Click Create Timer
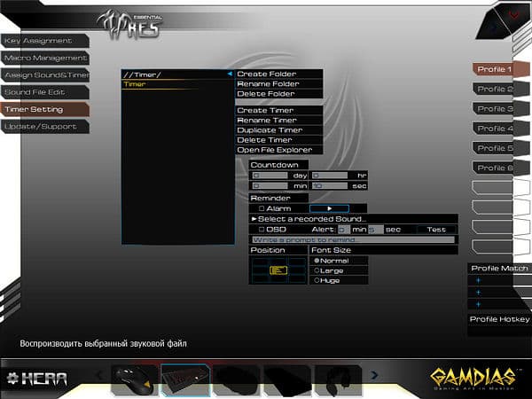 (x=279, y=110)
